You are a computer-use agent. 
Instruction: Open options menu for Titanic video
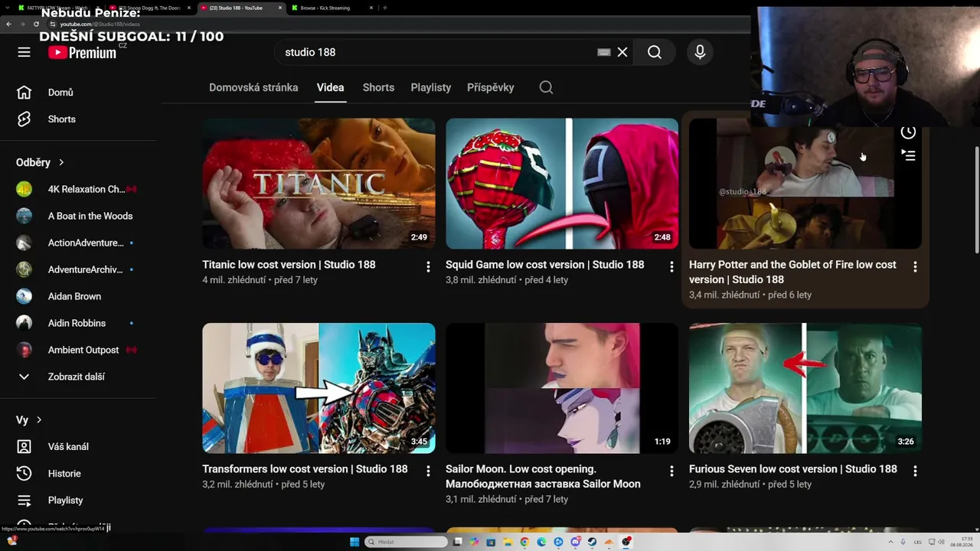(428, 266)
